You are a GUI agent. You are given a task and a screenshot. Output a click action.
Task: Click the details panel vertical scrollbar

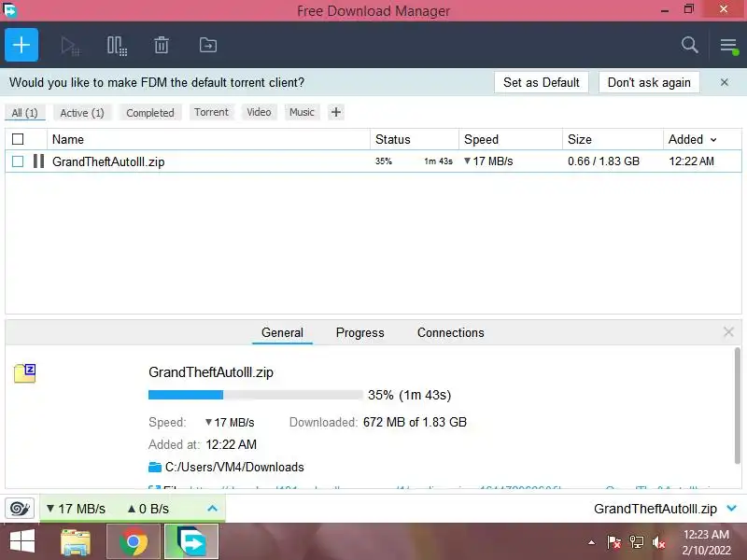737,405
